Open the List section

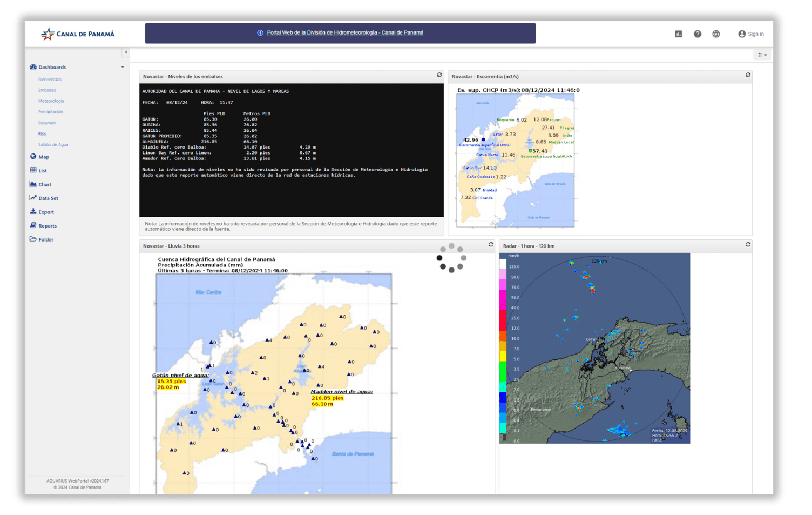[43, 171]
